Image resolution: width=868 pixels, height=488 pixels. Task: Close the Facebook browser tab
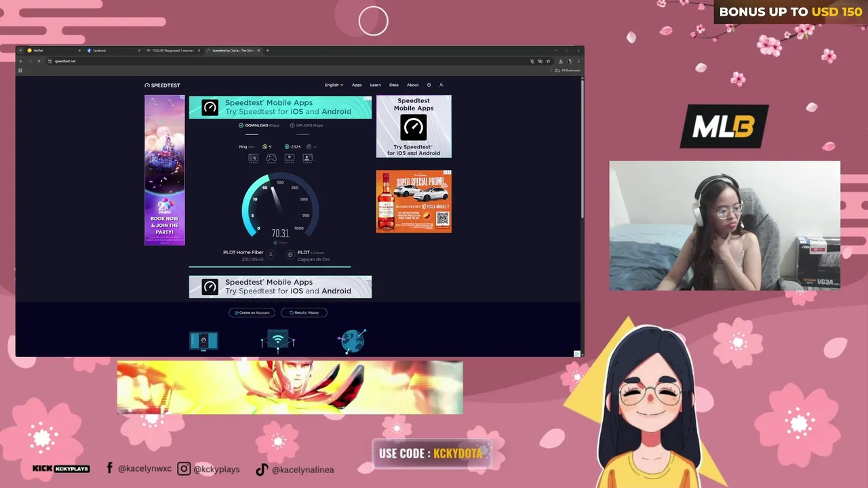click(x=139, y=50)
